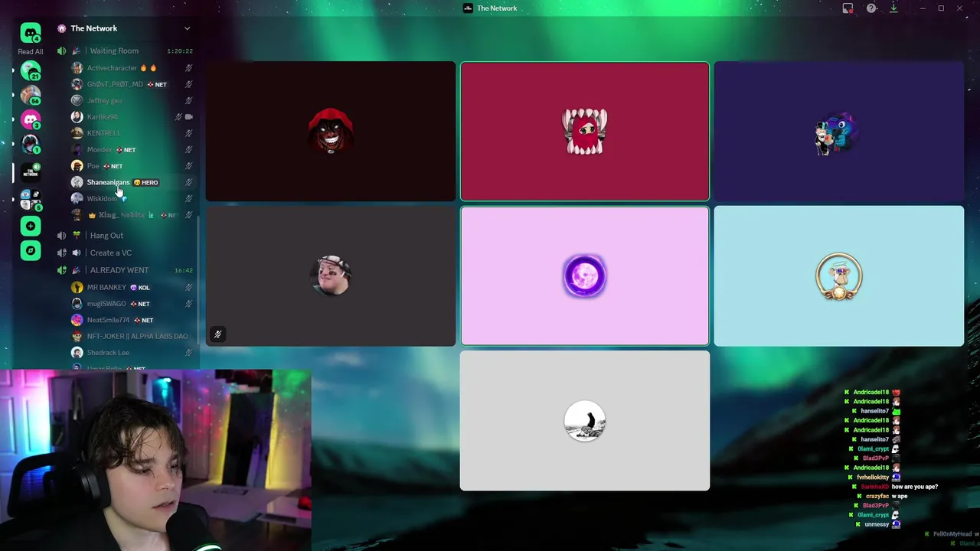Open the inbox icon in title bar
Image resolution: width=980 pixels, height=551 pixels.
coord(848,8)
